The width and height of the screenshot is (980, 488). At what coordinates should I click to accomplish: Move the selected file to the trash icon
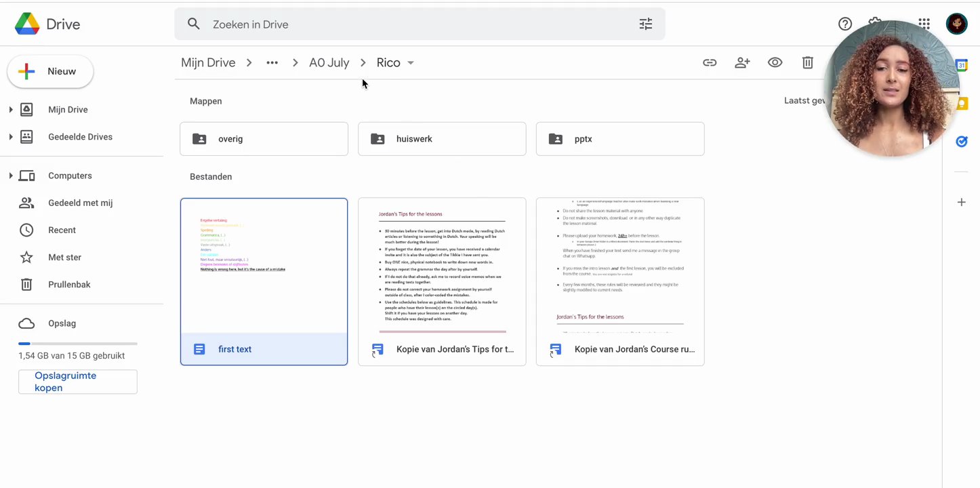[807, 62]
